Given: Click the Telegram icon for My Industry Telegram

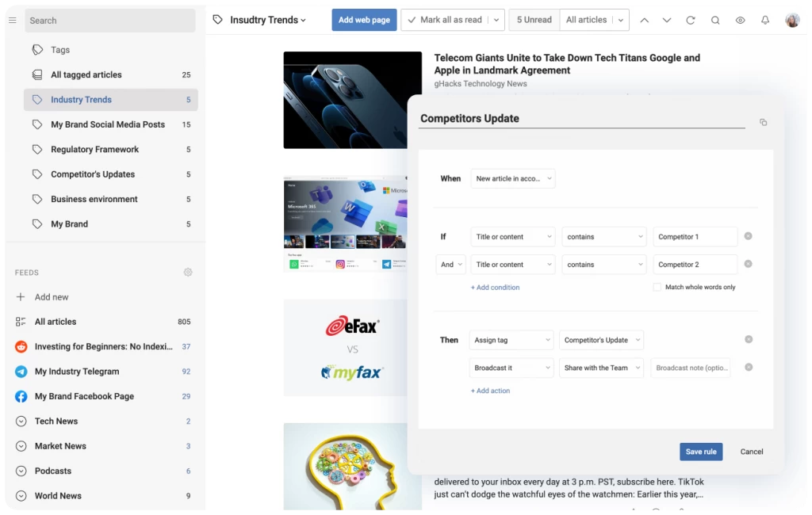Looking at the screenshot, I should click(21, 372).
